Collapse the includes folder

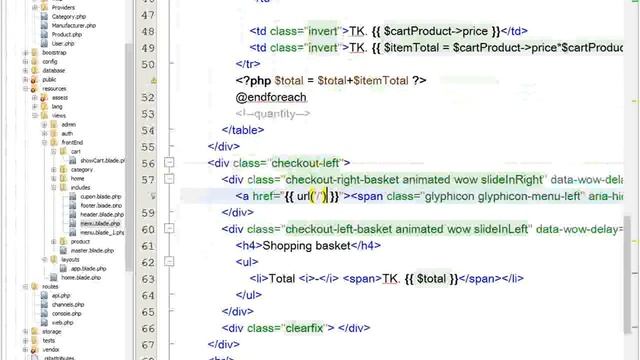(53, 188)
